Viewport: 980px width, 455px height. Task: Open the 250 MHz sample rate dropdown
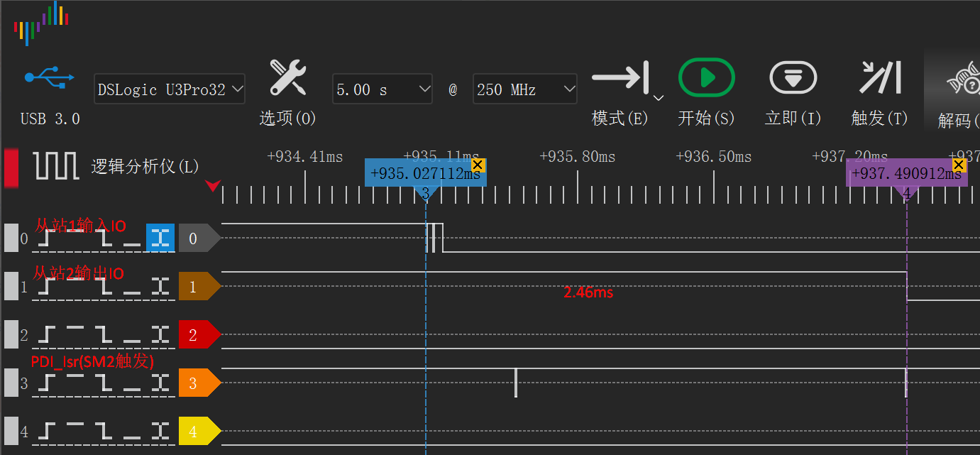[524, 89]
